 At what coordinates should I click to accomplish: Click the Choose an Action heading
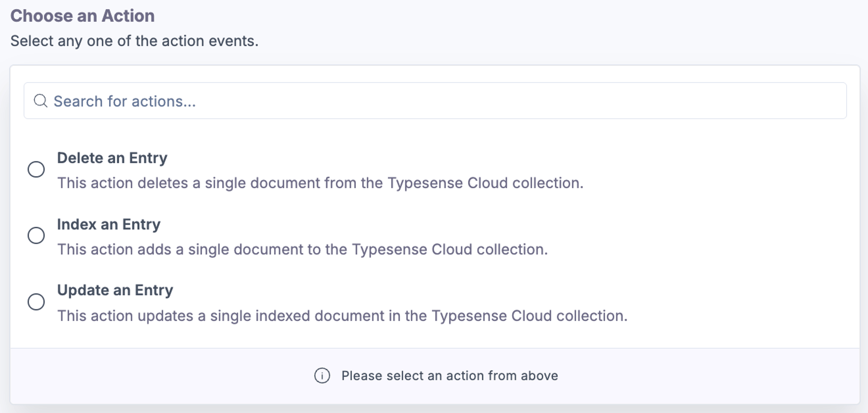(83, 16)
